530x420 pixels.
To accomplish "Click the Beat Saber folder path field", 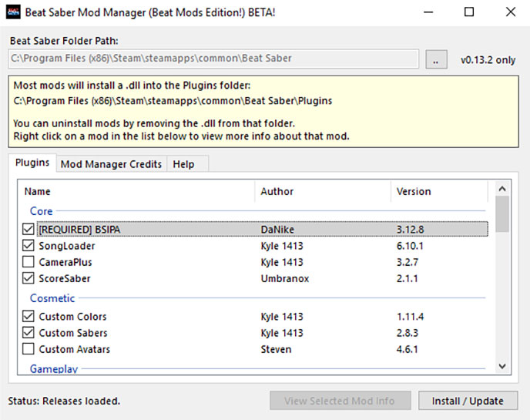I will coord(213,59).
